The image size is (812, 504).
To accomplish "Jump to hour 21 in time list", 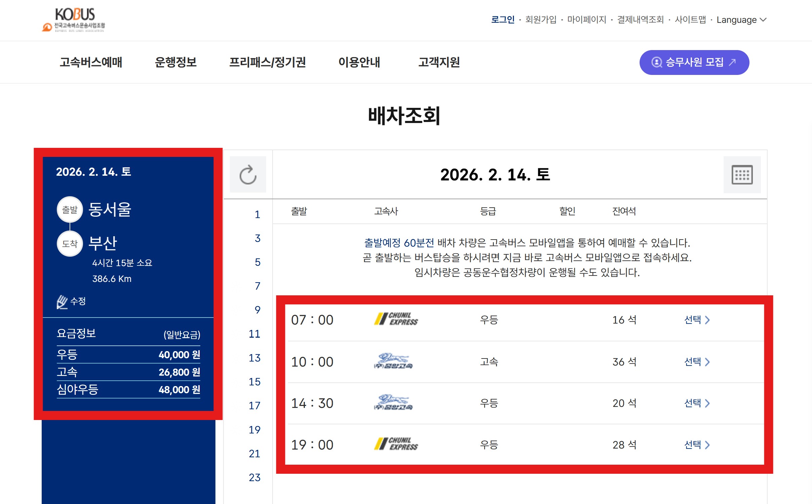I will [x=254, y=454].
